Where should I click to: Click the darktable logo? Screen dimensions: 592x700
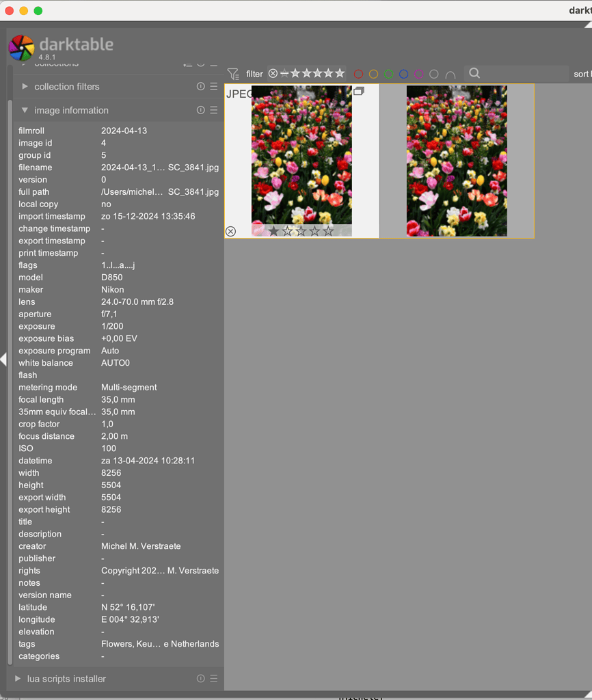click(21, 47)
